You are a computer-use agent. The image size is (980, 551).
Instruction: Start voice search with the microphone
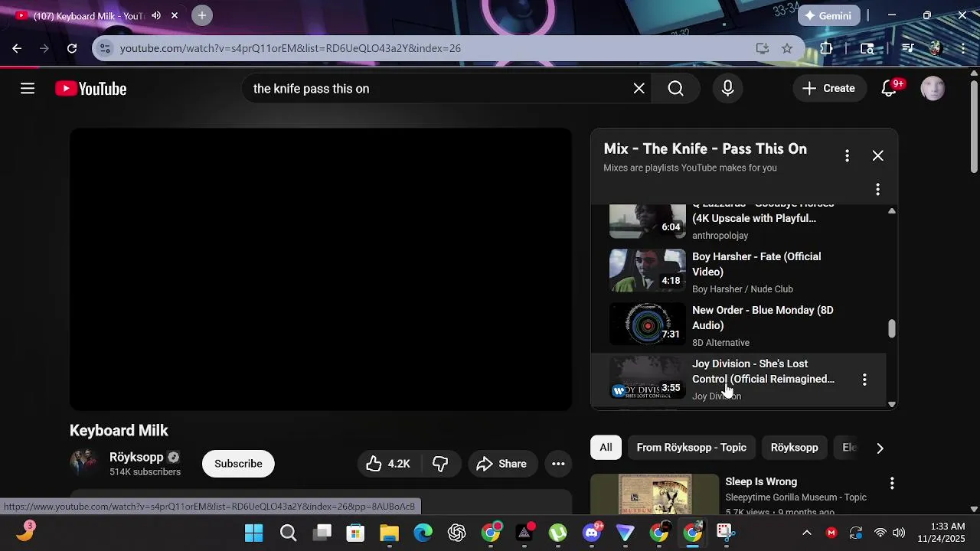(x=727, y=89)
